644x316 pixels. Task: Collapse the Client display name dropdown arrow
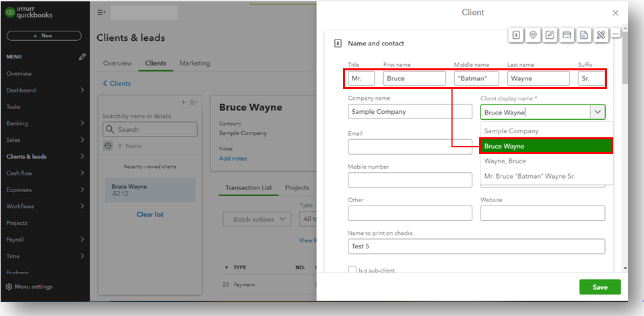(598, 112)
